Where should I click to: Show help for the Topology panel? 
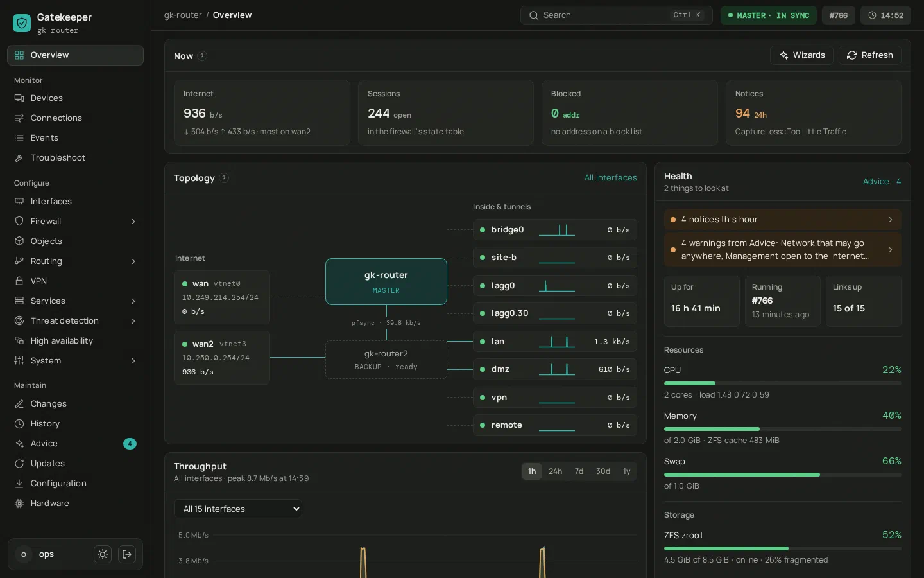(224, 178)
